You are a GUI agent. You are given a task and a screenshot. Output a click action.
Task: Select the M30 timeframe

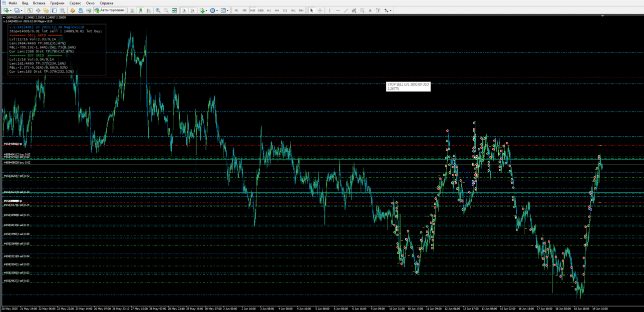tap(261, 10)
